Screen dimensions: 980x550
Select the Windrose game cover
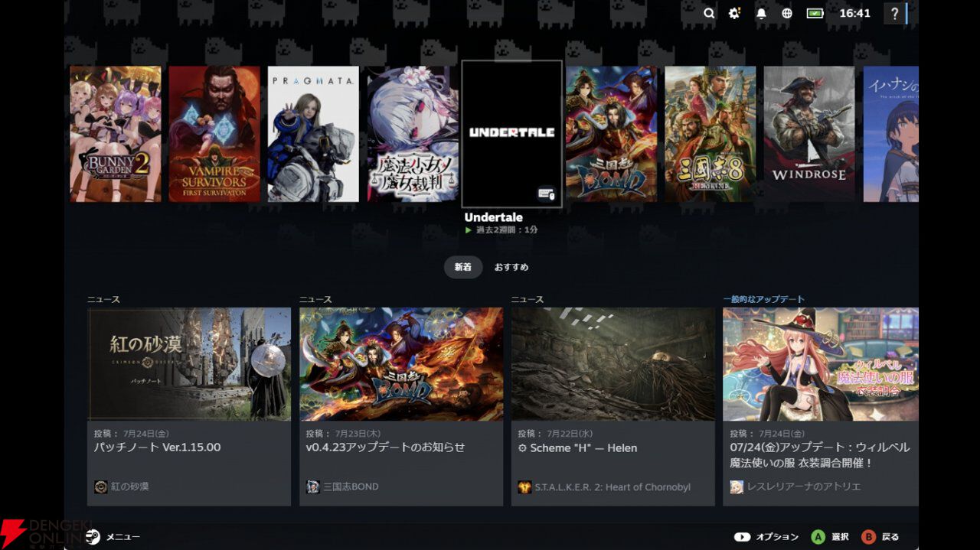pyautogui.click(x=809, y=134)
